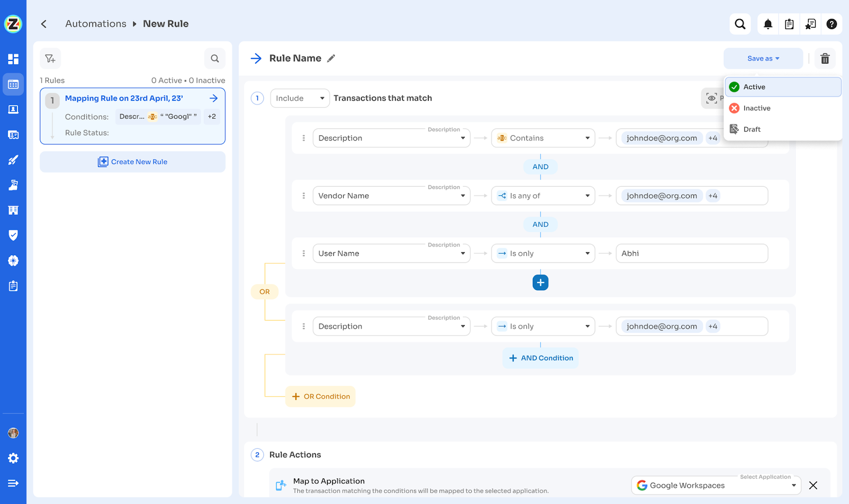
Task: Click the OR Condition button
Action: click(x=320, y=396)
